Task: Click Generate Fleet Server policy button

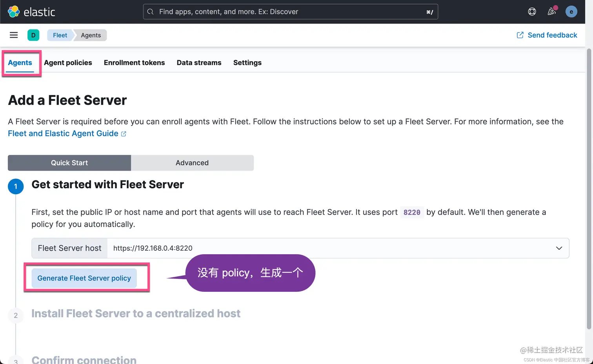Action: pyautogui.click(x=84, y=278)
